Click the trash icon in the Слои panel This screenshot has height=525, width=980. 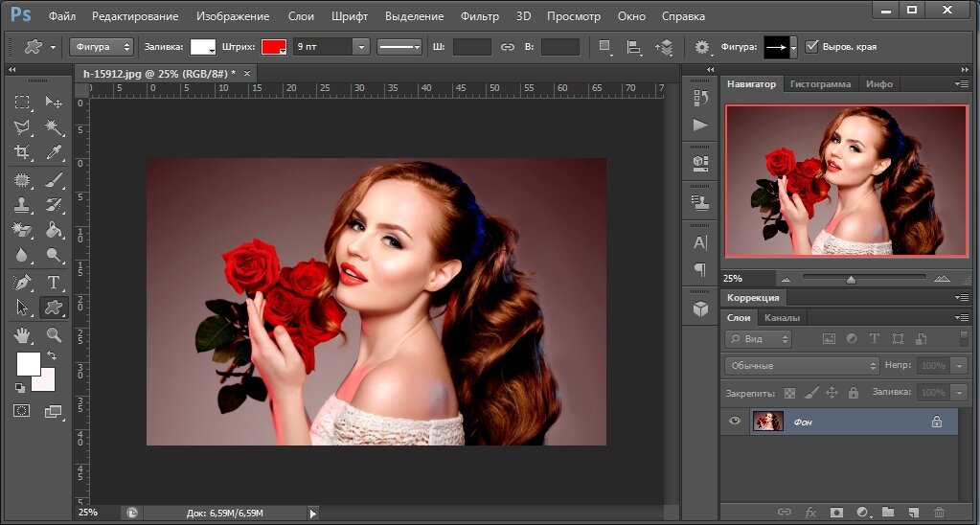tap(939, 513)
